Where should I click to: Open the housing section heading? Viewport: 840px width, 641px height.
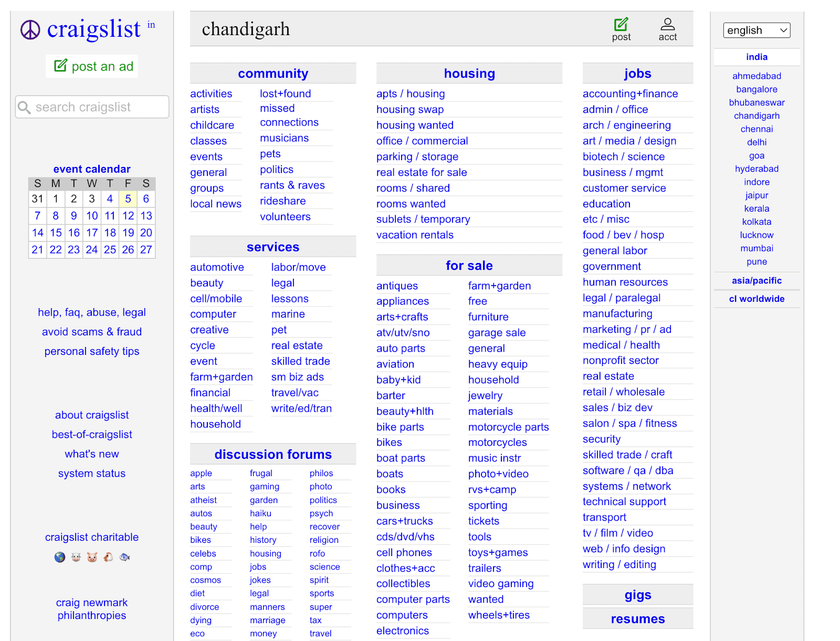point(469,73)
